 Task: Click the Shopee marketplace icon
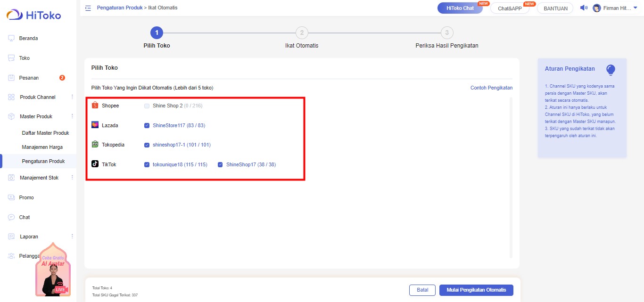[x=95, y=106]
